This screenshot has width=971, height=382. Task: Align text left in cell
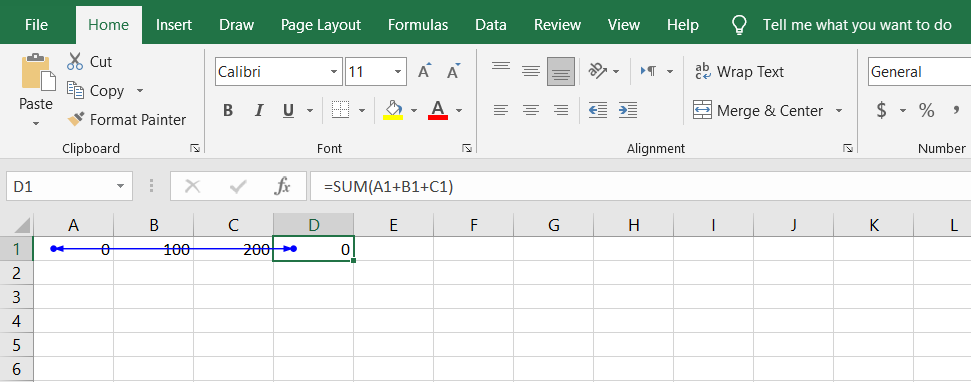tap(501, 110)
